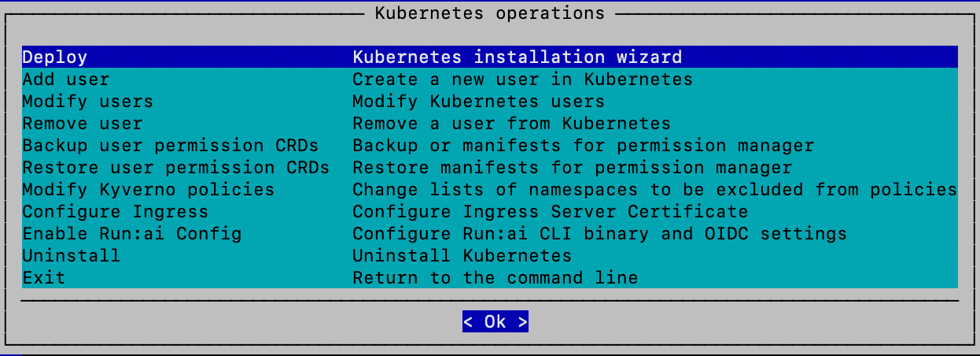Click "Configure Ingress Server Certificate" description
Screen dimensions: 980x356
tap(550, 212)
